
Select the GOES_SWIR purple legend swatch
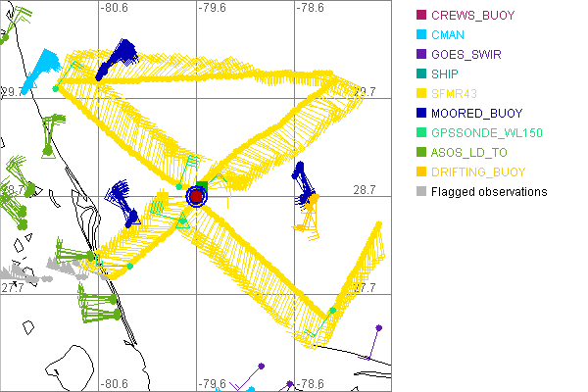click(422, 55)
